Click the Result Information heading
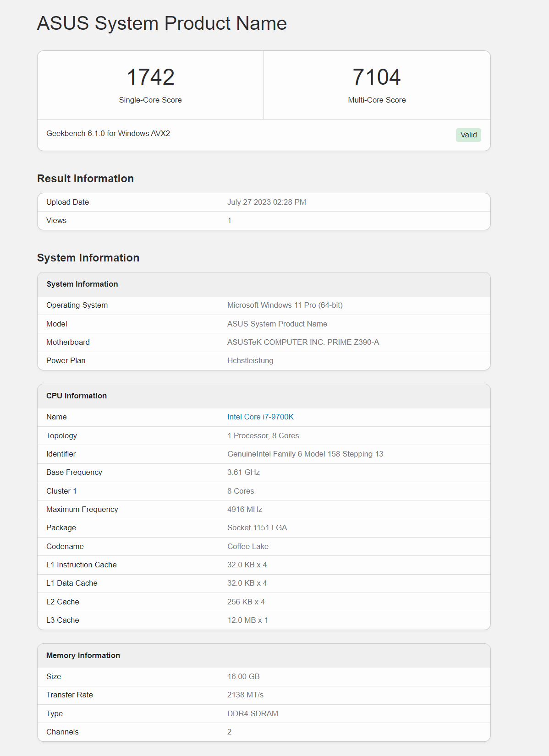The height and width of the screenshot is (756, 549). click(85, 179)
